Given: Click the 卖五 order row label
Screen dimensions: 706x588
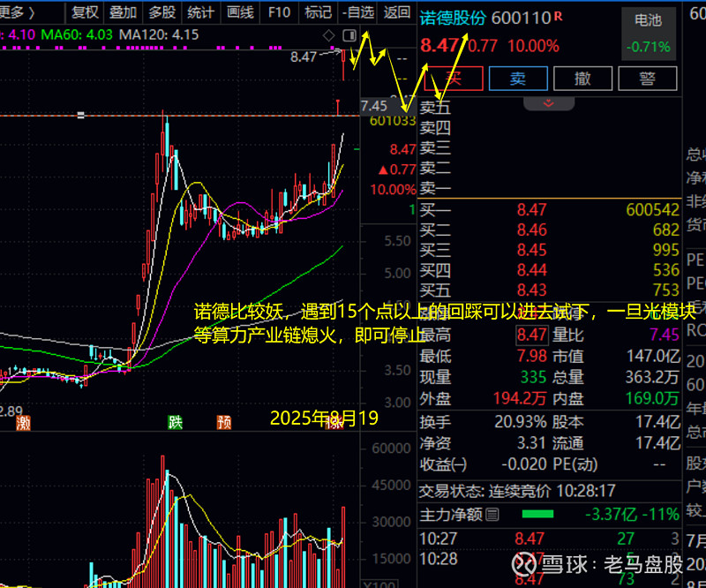Looking at the screenshot, I should [435, 108].
